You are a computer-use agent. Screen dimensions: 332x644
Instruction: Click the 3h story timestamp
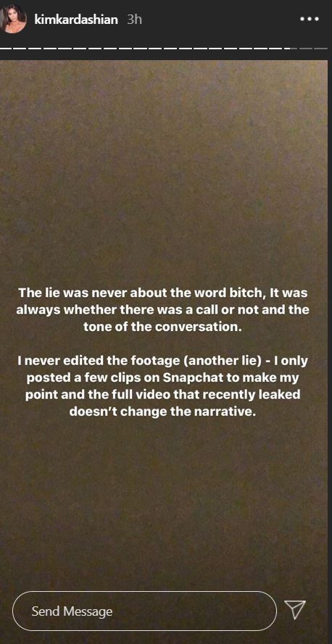click(x=134, y=20)
